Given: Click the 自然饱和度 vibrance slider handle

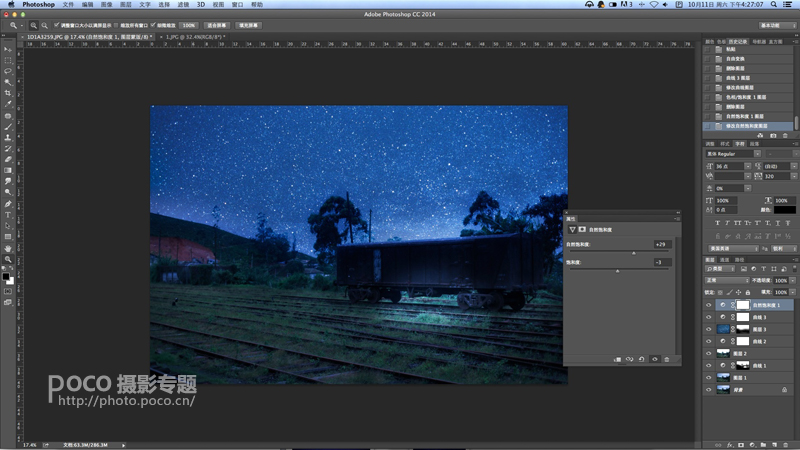Looking at the screenshot, I should (634, 253).
